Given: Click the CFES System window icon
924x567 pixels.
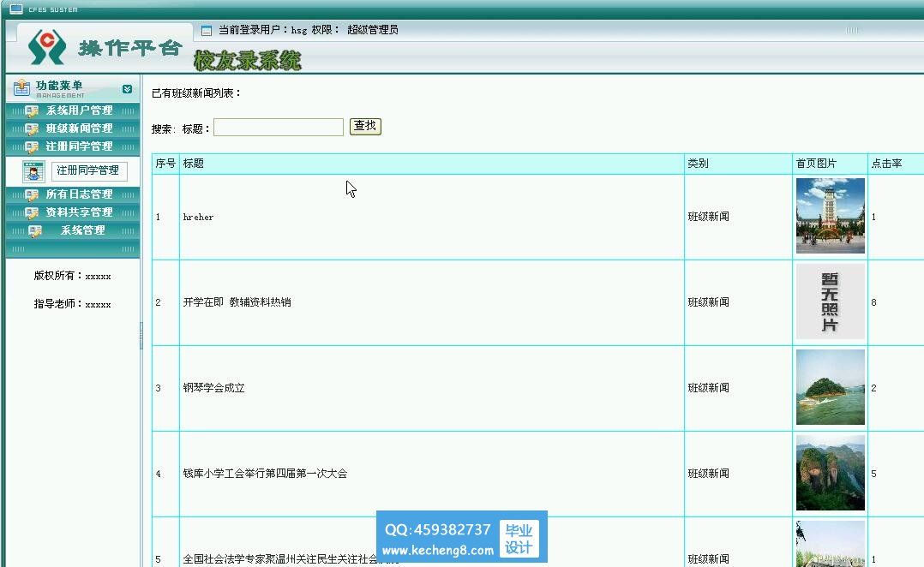Looking at the screenshot, I should click(16, 9).
